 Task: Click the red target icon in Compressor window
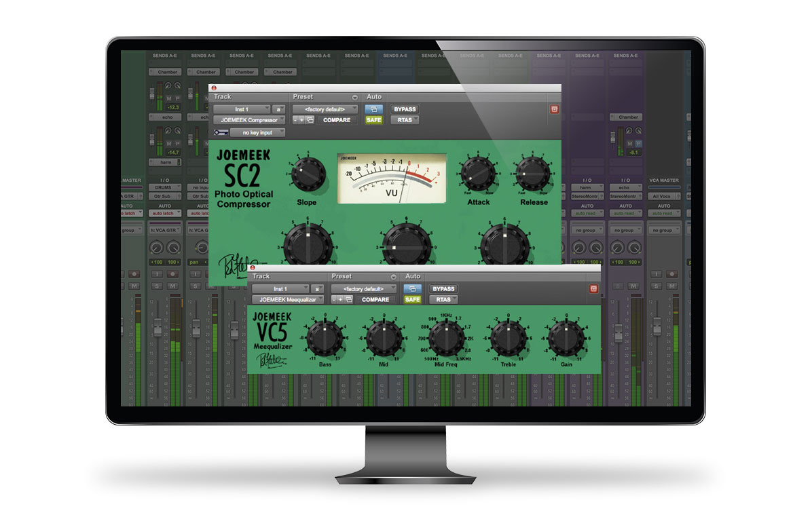554,109
